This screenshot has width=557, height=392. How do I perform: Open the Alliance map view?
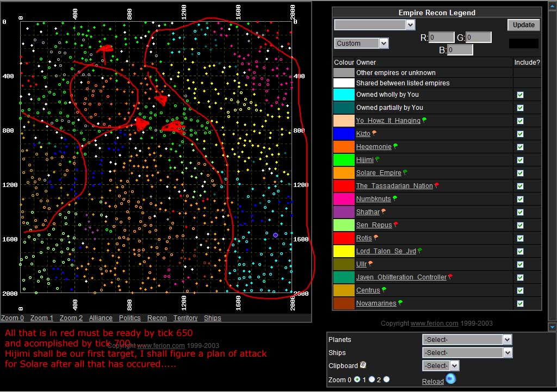101,318
